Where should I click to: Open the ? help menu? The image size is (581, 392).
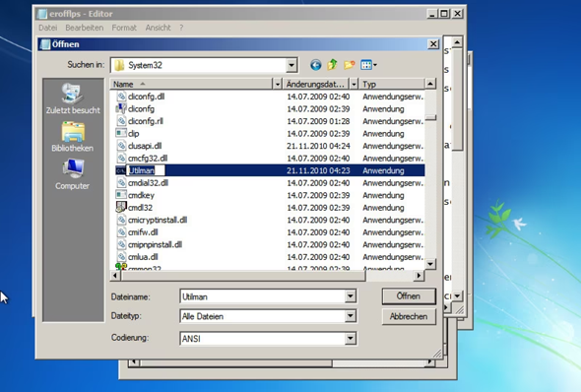coord(181,28)
